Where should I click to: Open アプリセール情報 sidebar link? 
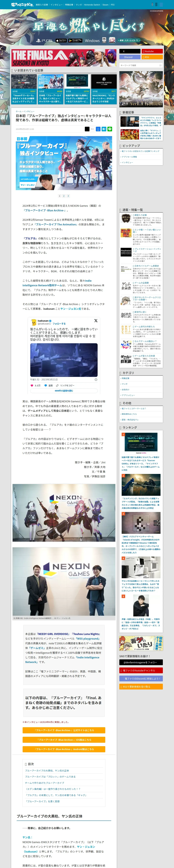pos(129,157)
